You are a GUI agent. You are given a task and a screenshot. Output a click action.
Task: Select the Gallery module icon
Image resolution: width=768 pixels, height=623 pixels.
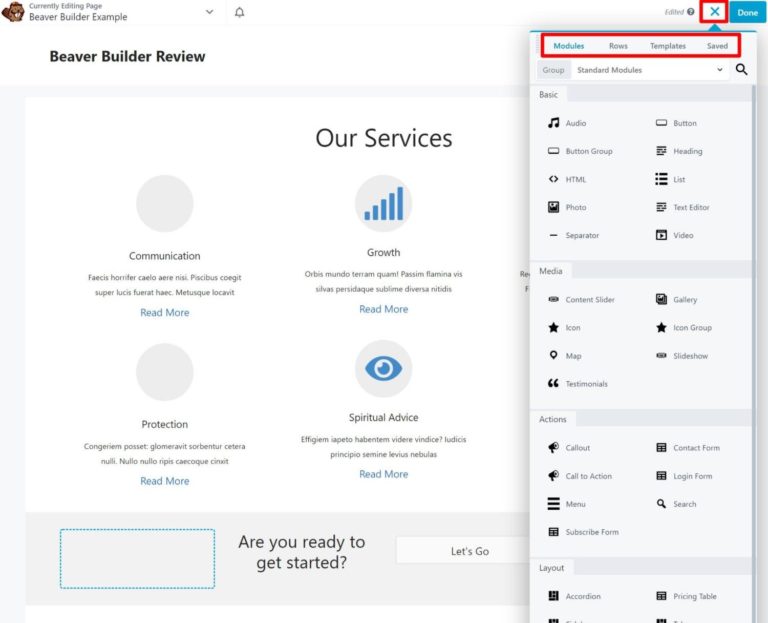pos(661,299)
